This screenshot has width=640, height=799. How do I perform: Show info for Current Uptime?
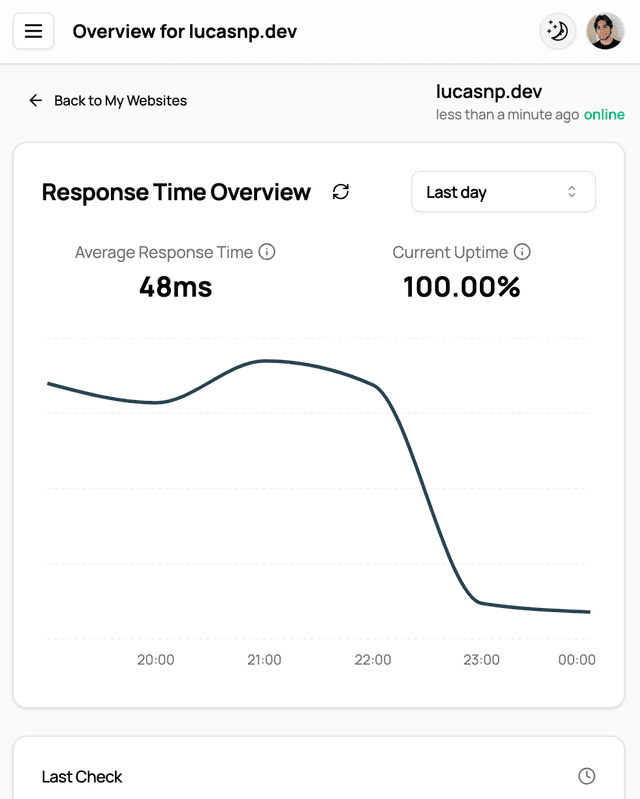pyautogui.click(x=522, y=252)
